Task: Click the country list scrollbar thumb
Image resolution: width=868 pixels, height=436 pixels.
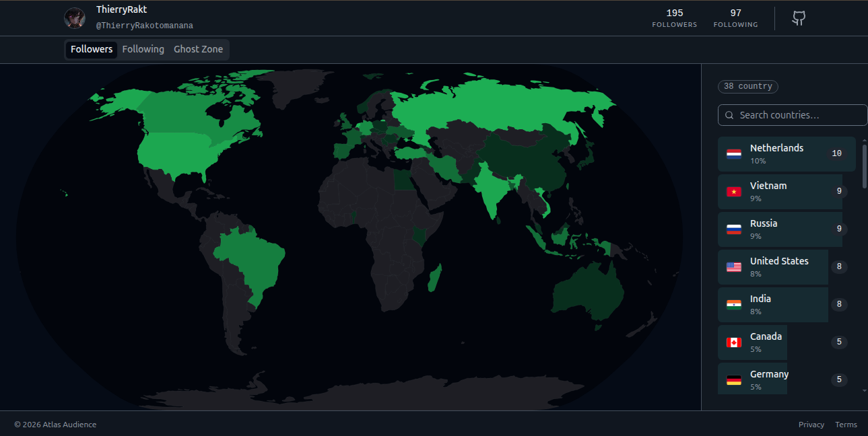Action: [865, 166]
